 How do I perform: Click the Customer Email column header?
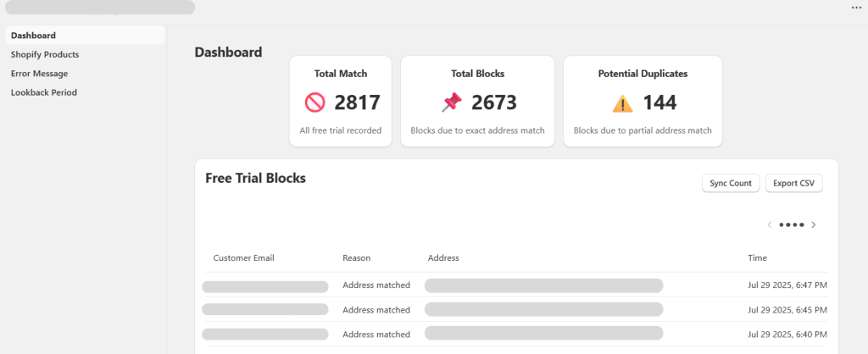[x=243, y=257]
